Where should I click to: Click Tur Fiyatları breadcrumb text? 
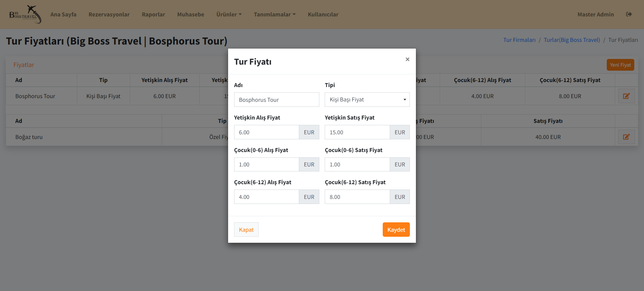(623, 40)
